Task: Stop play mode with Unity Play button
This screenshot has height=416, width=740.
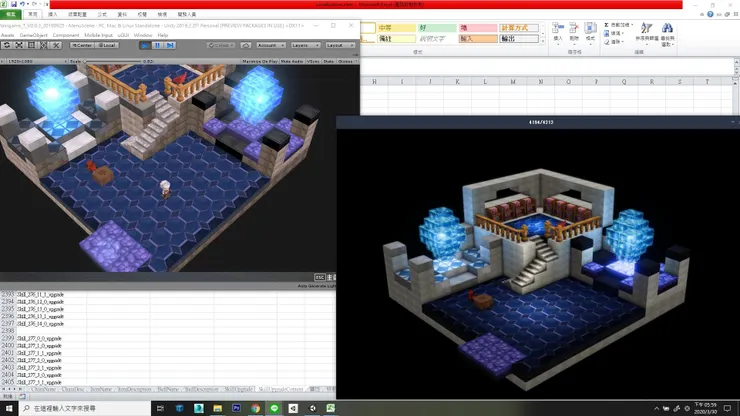Action: pyautogui.click(x=145, y=45)
